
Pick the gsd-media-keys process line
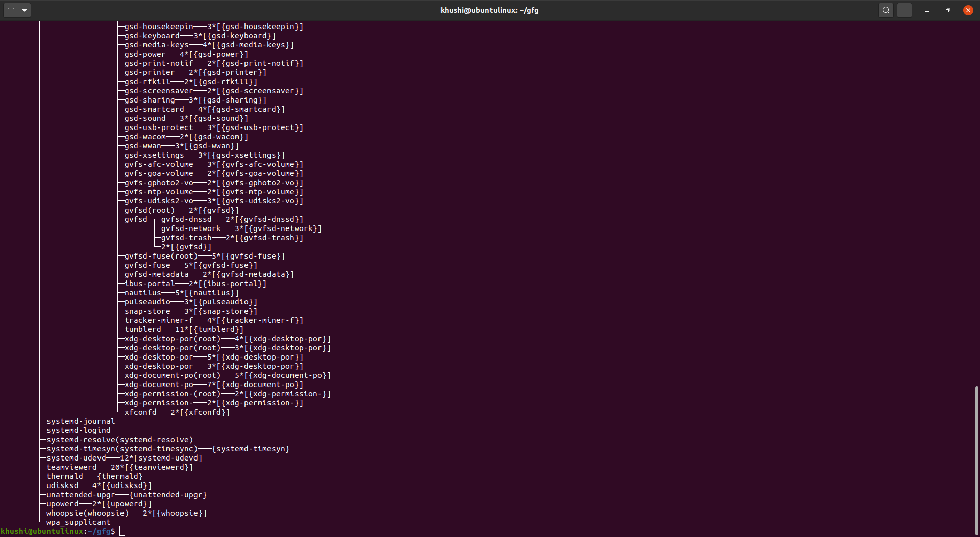point(209,45)
